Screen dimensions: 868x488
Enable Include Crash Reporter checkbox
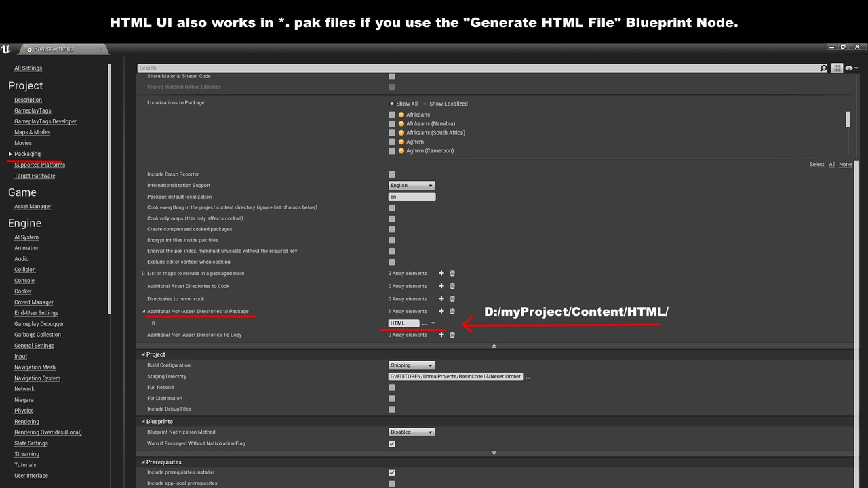pyautogui.click(x=392, y=175)
